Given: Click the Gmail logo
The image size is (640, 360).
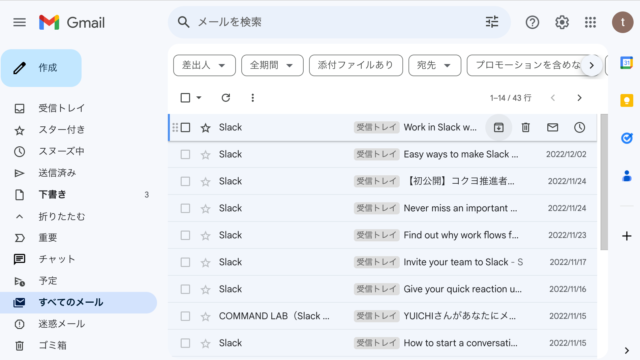Looking at the screenshot, I should [72, 22].
